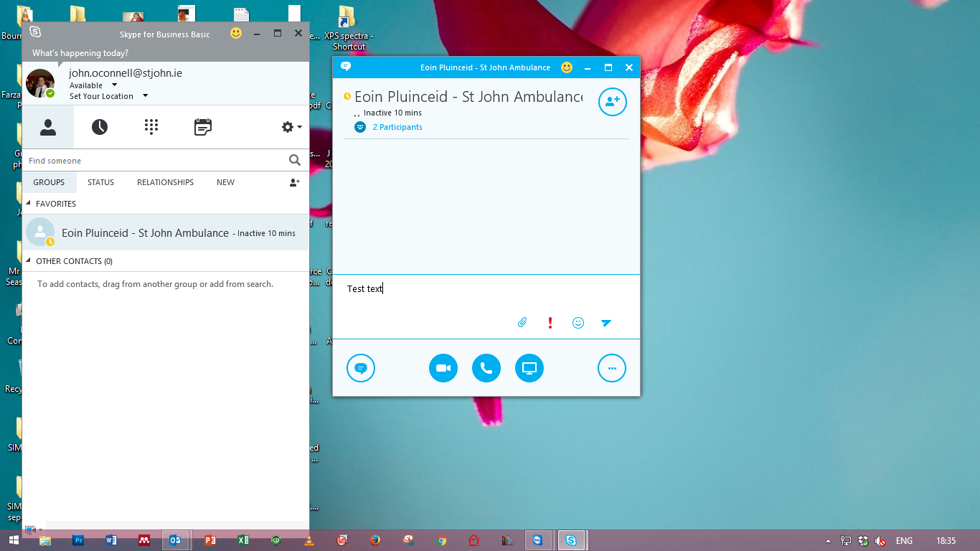The image size is (980, 551).
Task: Click the Skype for Business taskbar icon
Action: coord(572,540)
